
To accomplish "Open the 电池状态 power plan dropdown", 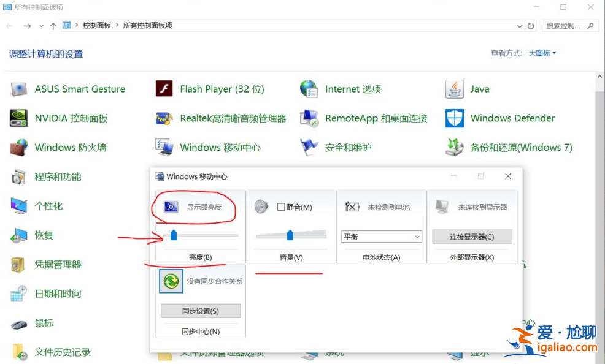I will pyautogui.click(x=381, y=237).
